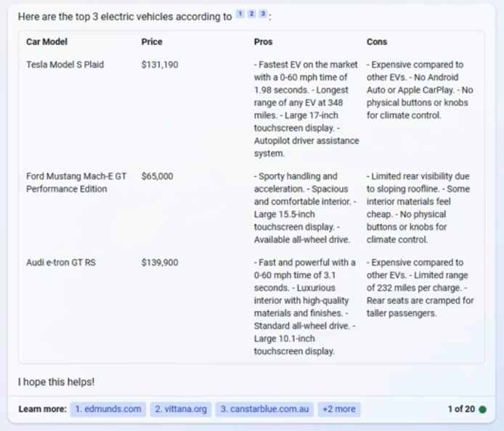504x431 pixels.
Task: Click the $139,900 price cell
Action: pos(159,263)
